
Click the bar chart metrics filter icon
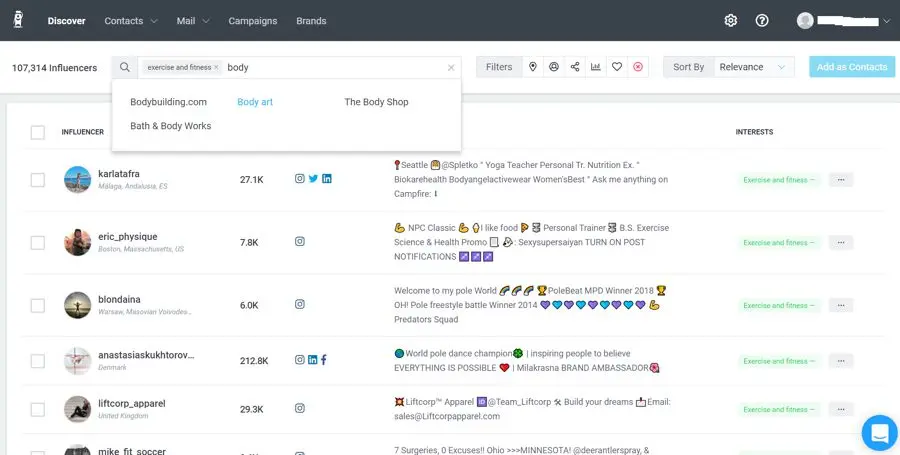(x=596, y=67)
